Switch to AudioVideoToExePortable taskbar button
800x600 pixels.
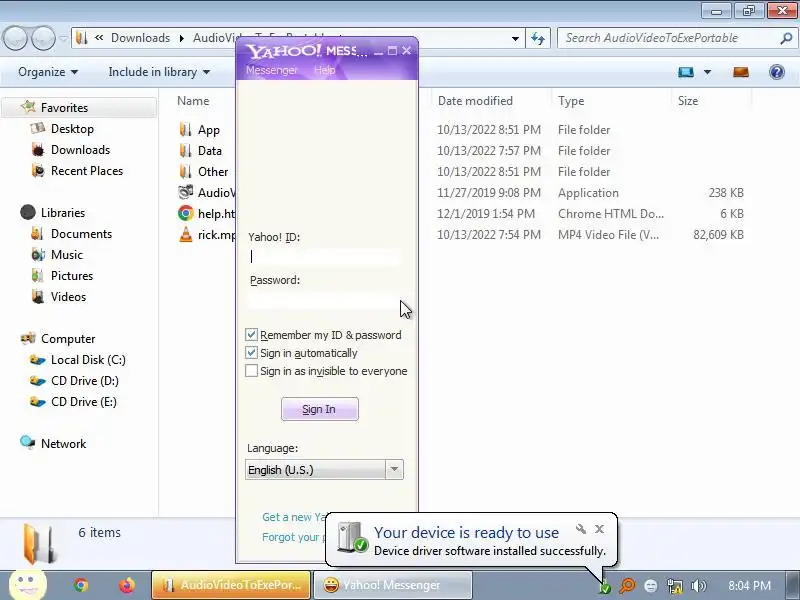[231, 585]
